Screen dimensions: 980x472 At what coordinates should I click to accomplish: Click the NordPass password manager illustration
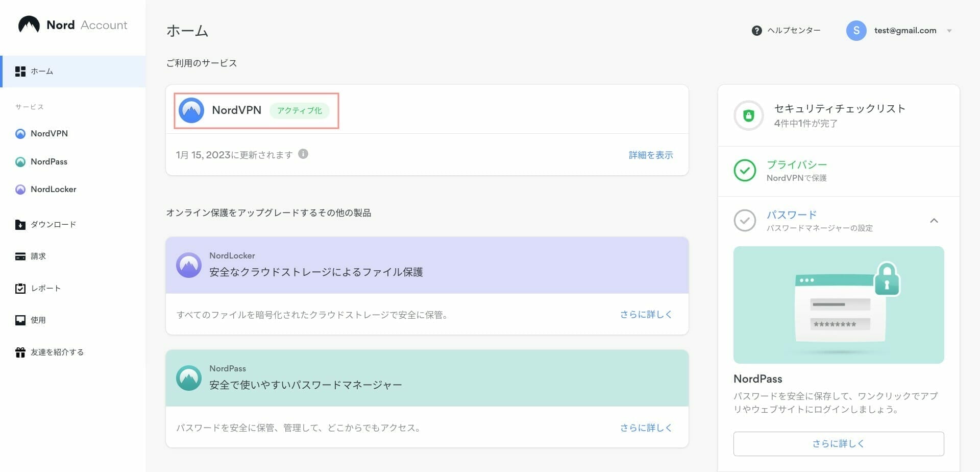(839, 305)
